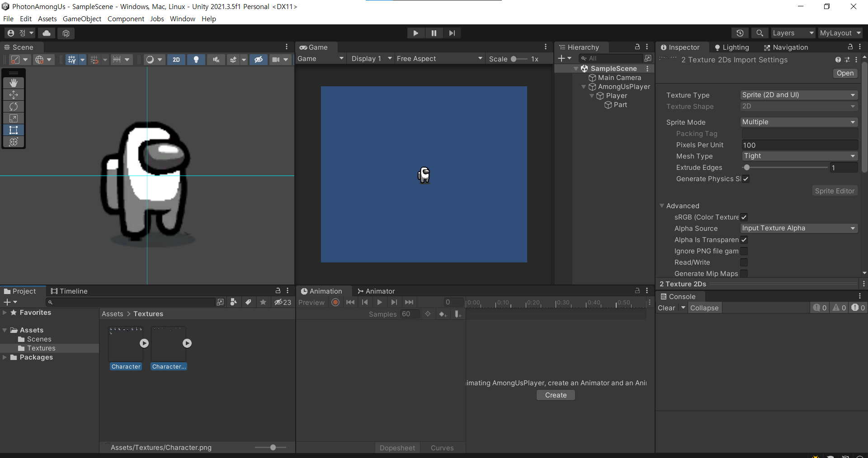Go to first keyframe in Animation
The image size is (868, 458).
tap(350, 302)
